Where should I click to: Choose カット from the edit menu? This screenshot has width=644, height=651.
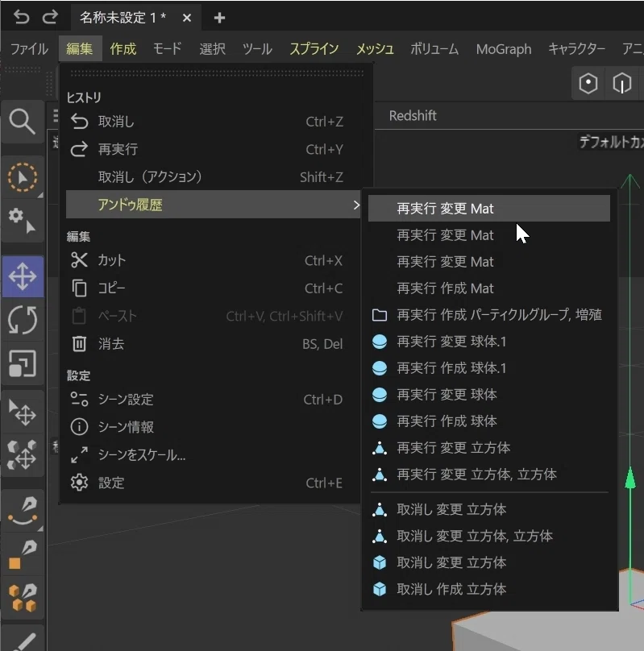coord(213,260)
